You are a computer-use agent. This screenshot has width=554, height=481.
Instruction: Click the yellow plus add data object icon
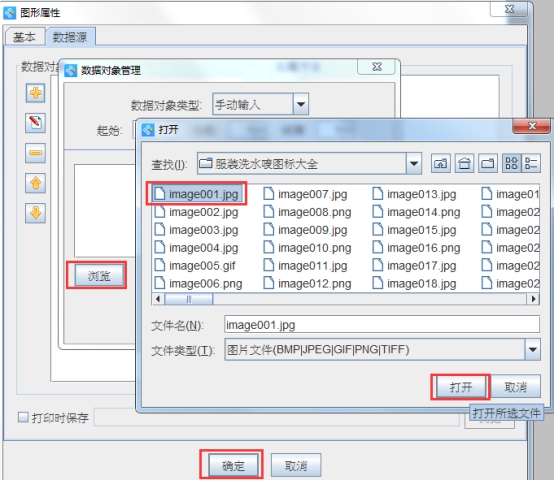click(35, 93)
